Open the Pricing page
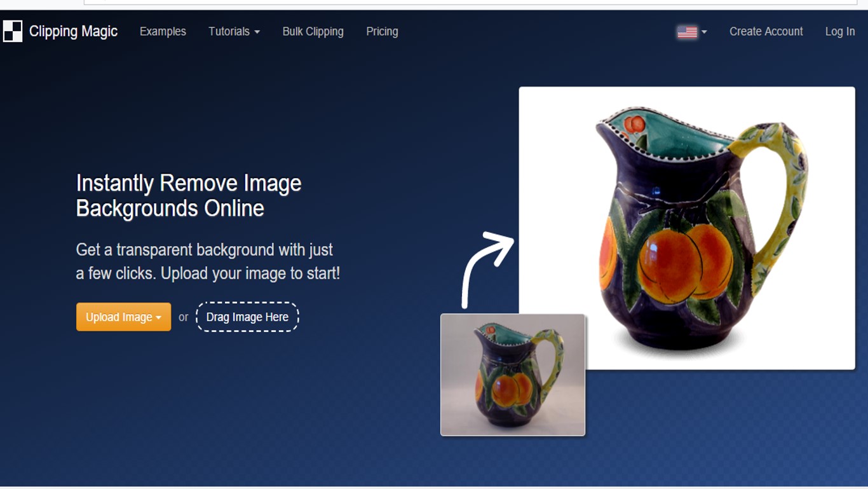868x489 pixels. pos(382,31)
